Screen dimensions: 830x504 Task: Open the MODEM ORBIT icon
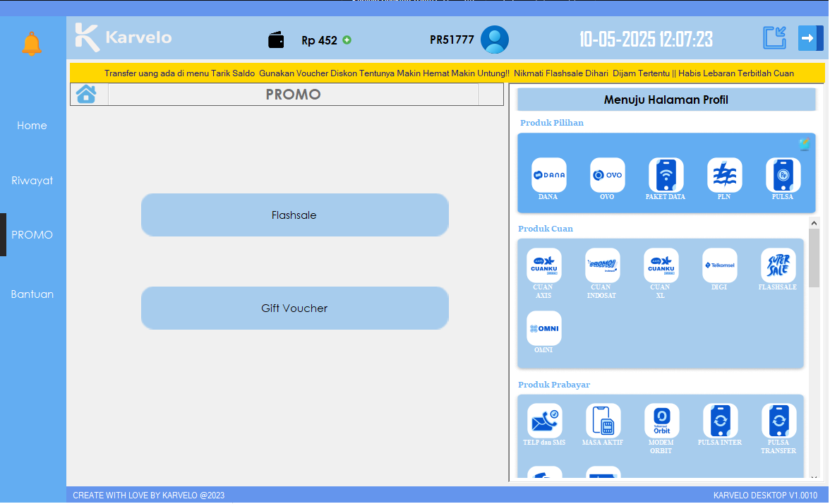click(662, 421)
